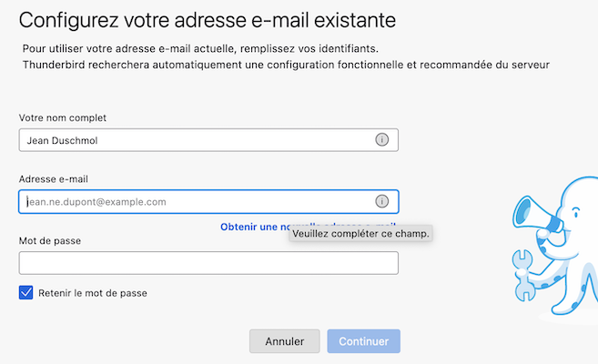Click inside the Adresse e-mail input field

[208, 201]
